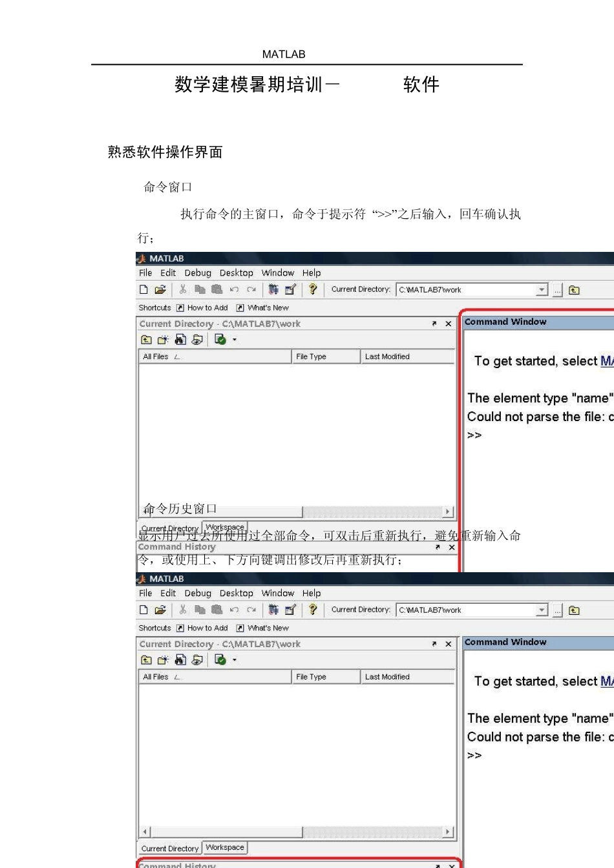The height and width of the screenshot is (868, 614).
Task: Click New Folder icon in first Current Directory panel
Action: point(163,339)
